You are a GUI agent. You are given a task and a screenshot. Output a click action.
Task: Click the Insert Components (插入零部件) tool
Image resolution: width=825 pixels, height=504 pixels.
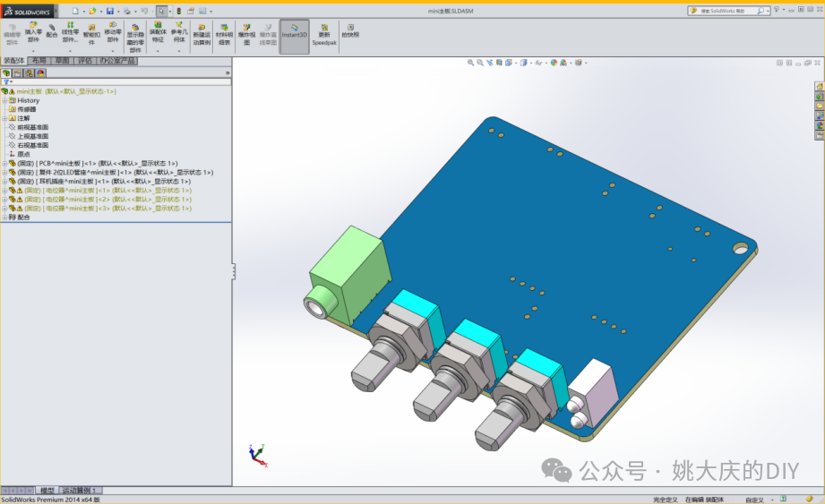33,33
